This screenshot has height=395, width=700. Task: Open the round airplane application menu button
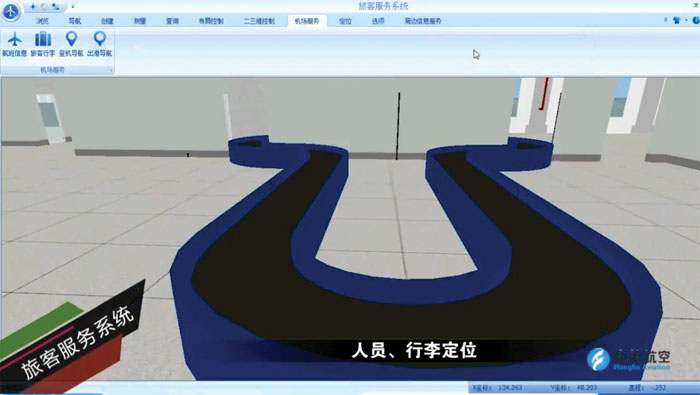click(11, 11)
